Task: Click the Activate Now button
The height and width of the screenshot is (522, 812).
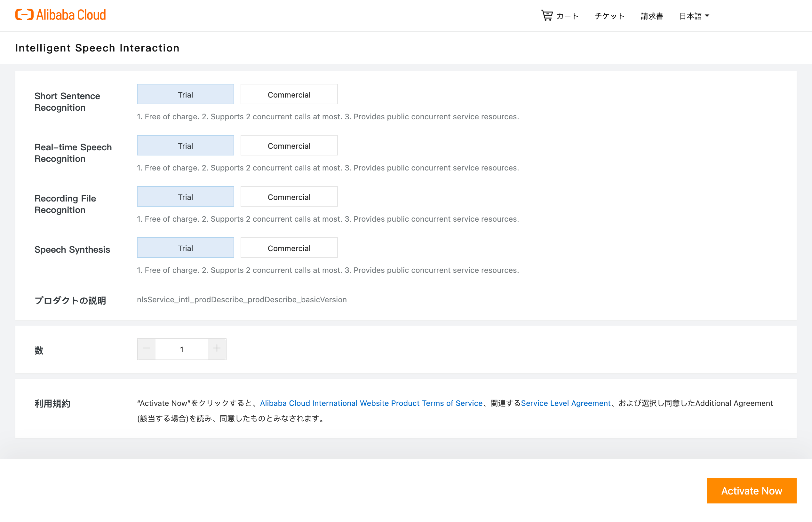Action: click(751, 490)
